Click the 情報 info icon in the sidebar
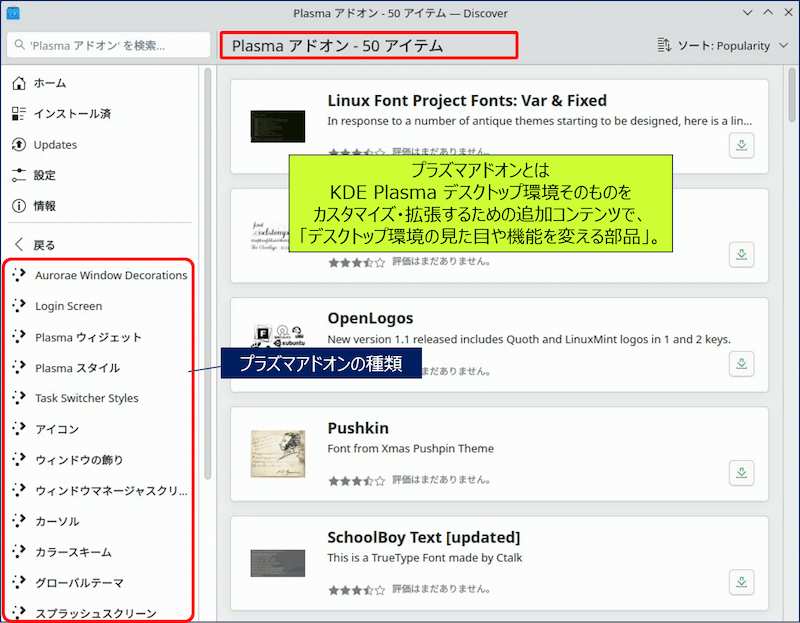This screenshot has height=623, width=800. point(19,206)
